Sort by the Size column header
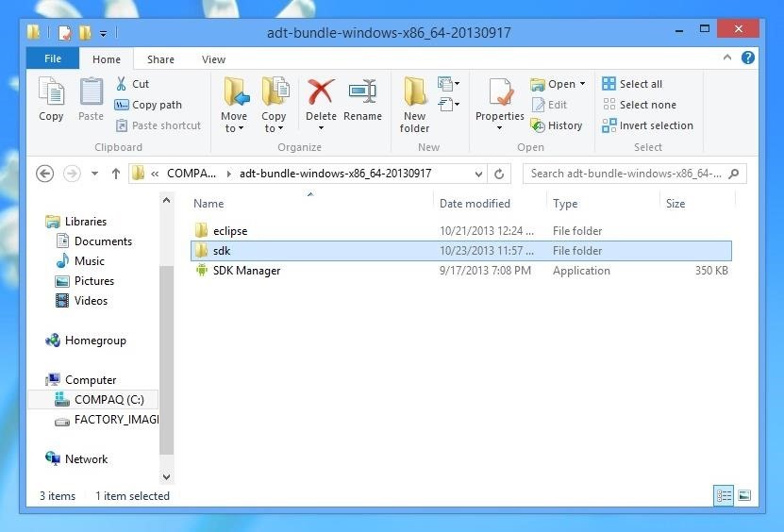Screen dimensions: 784x532 tap(676, 204)
